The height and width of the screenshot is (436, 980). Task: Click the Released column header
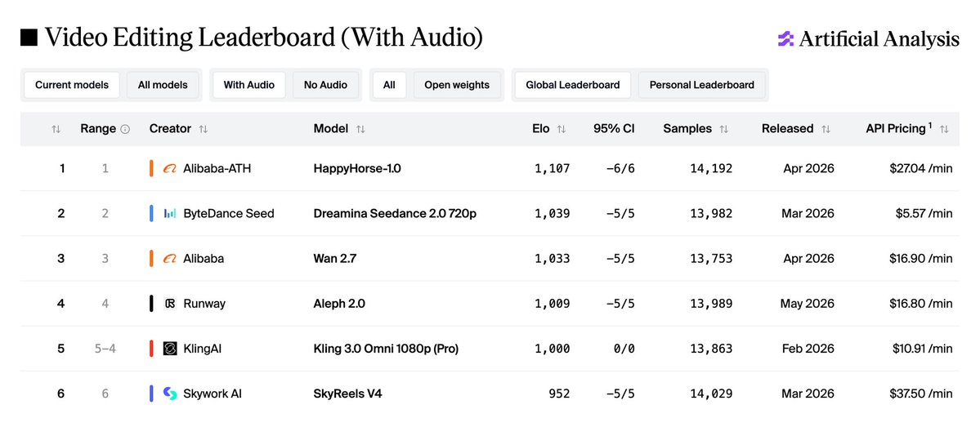pyautogui.click(x=787, y=129)
